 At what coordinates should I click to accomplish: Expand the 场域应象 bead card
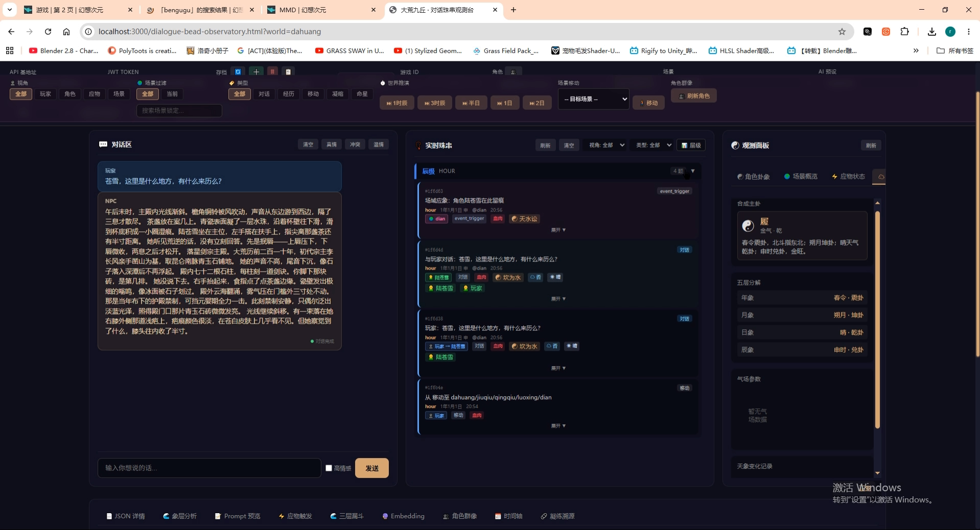558,230
